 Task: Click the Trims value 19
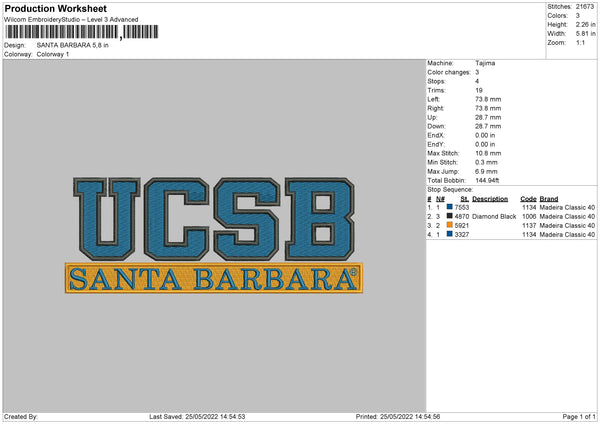pyautogui.click(x=479, y=90)
